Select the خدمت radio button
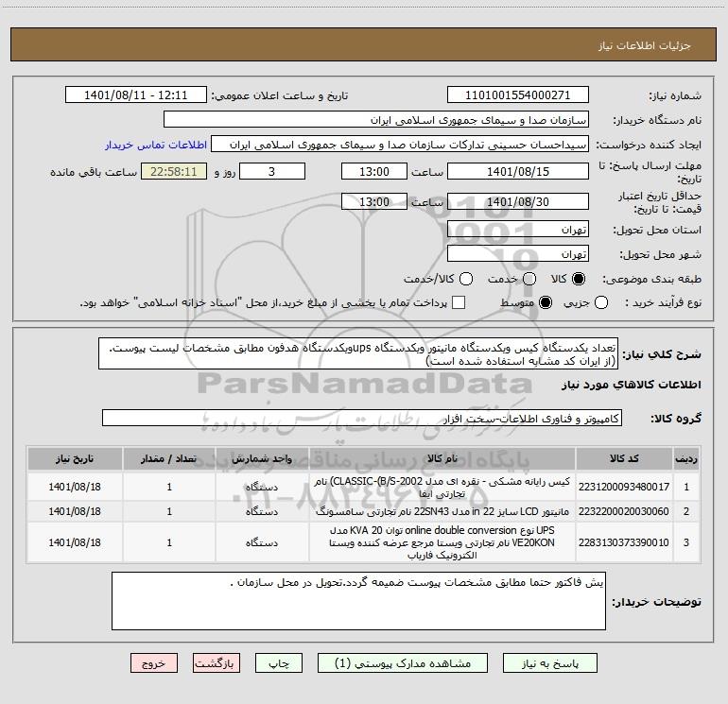This screenshot has width=728, height=704. tap(529, 279)
